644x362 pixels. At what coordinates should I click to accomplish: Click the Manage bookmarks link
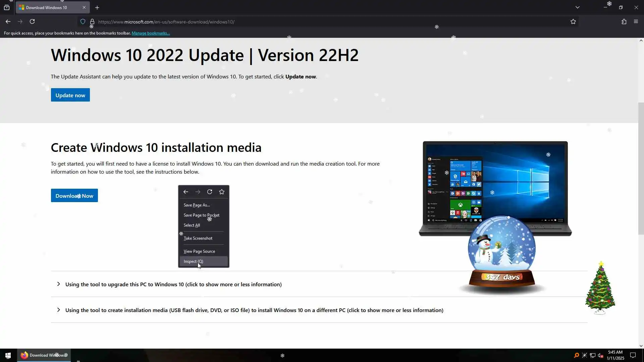[x=151, y=33]
